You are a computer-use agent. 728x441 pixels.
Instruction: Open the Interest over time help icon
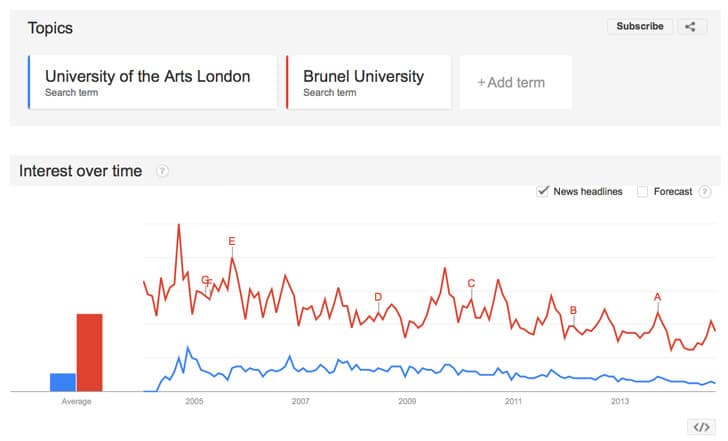coord(162,171)
